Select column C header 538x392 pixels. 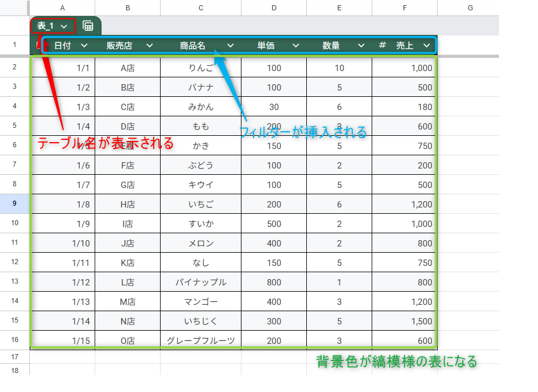click(201, 7)
